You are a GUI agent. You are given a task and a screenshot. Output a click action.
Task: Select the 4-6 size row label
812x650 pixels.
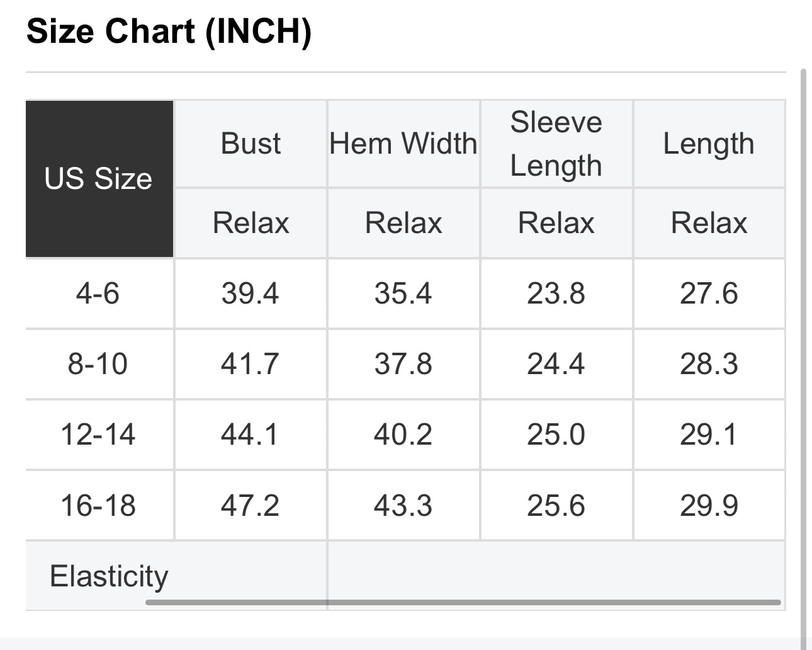pos(98,294)
